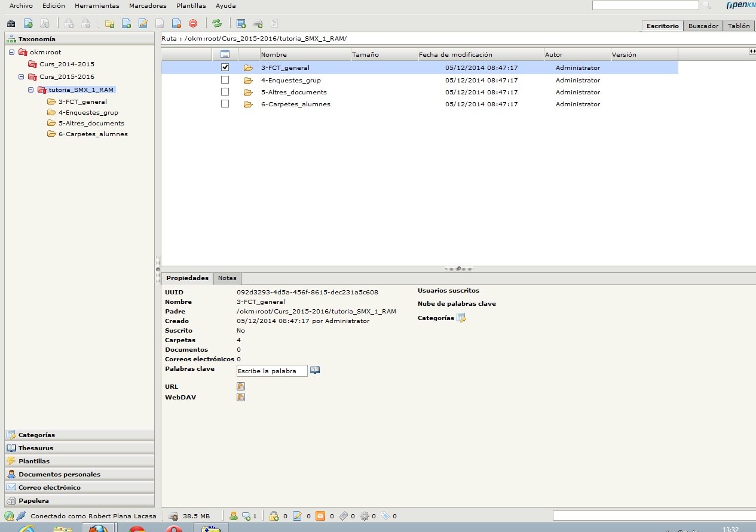
Task: Click the refresh green arrows icon
Action: pos(217,23)
